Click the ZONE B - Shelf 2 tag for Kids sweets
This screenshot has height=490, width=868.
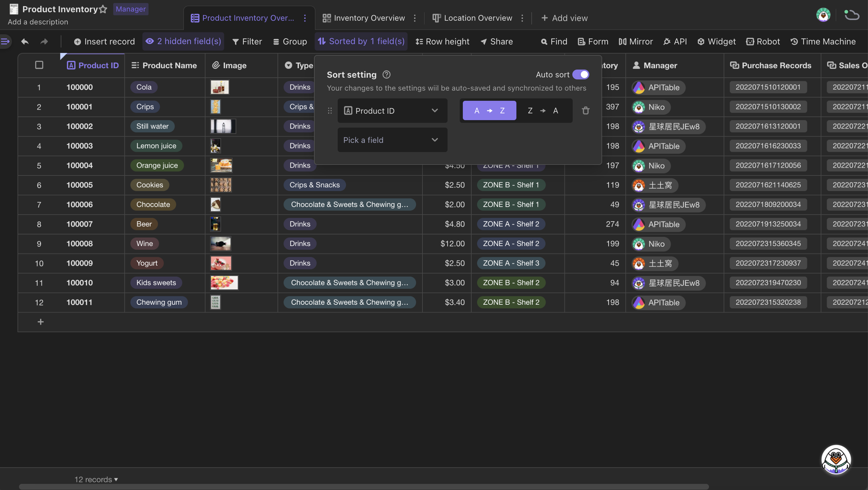pos(511,283)
